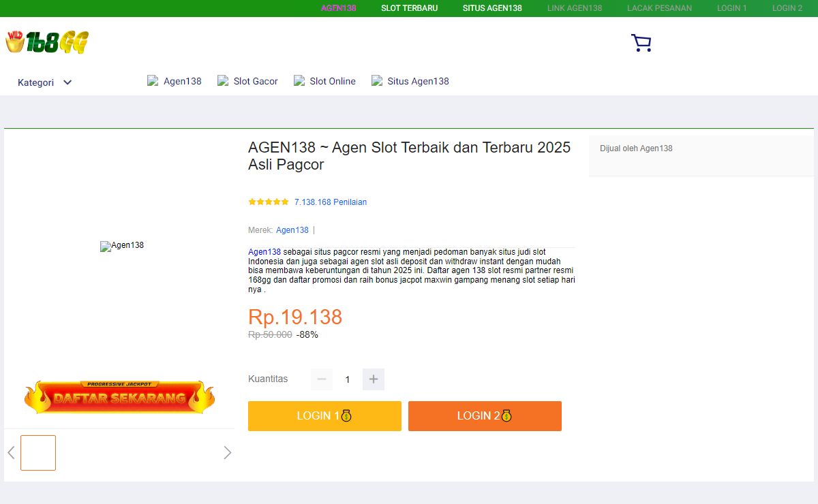Open the Slot Online category link
This screenshot has width=818, height=504.
coord(324,81)
